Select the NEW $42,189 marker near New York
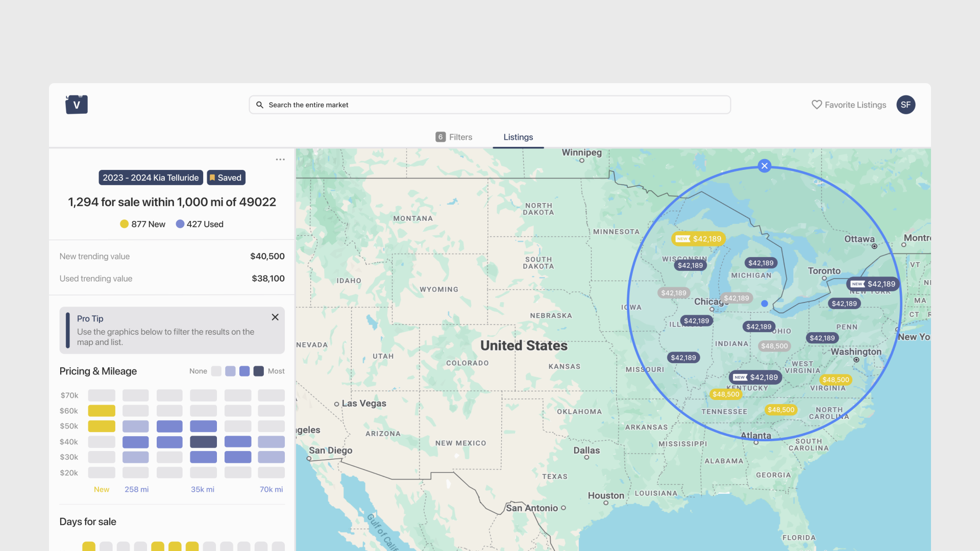 tap(873, 284)
